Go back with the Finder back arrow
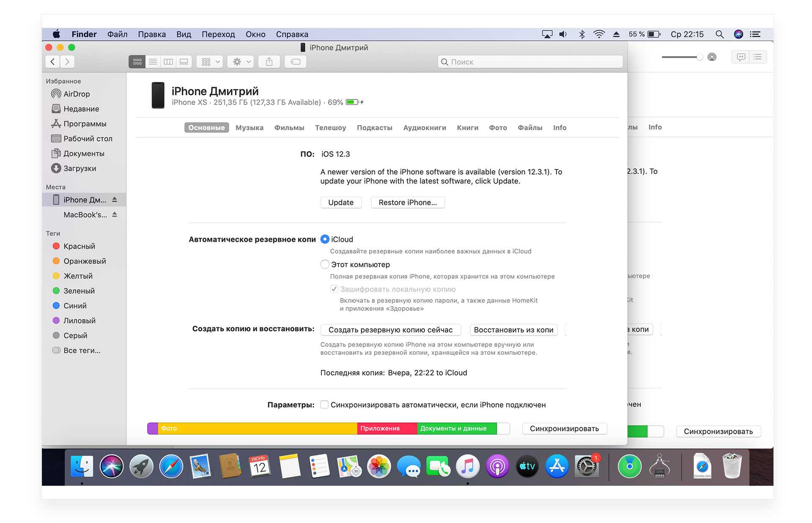Viewport: 812px width, 523px height. click(52, 62)
